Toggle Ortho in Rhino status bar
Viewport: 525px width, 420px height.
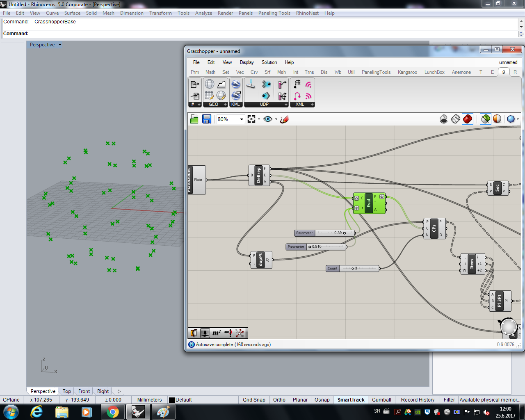click(x=279, y=399)
